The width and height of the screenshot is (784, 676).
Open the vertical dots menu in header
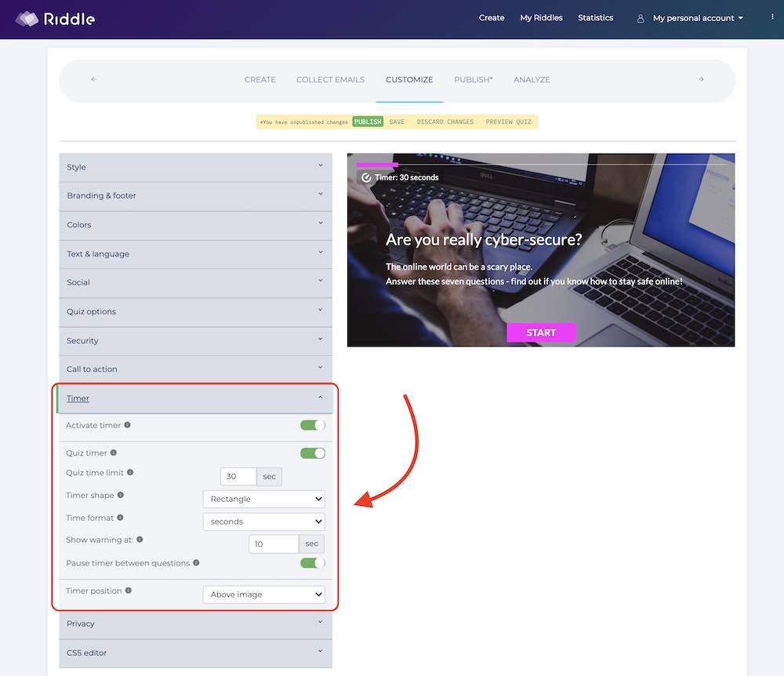click(772, 16)
